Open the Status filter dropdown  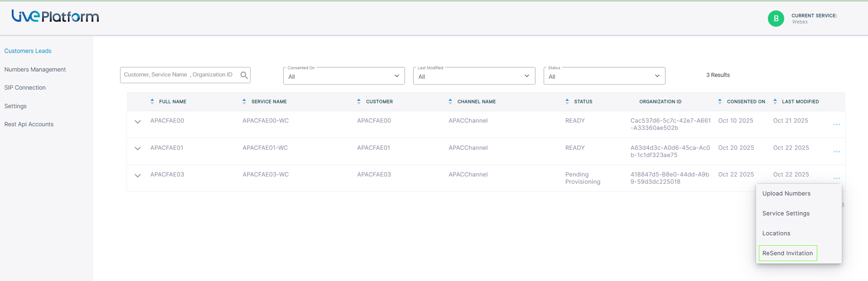[x=604, y=76]
